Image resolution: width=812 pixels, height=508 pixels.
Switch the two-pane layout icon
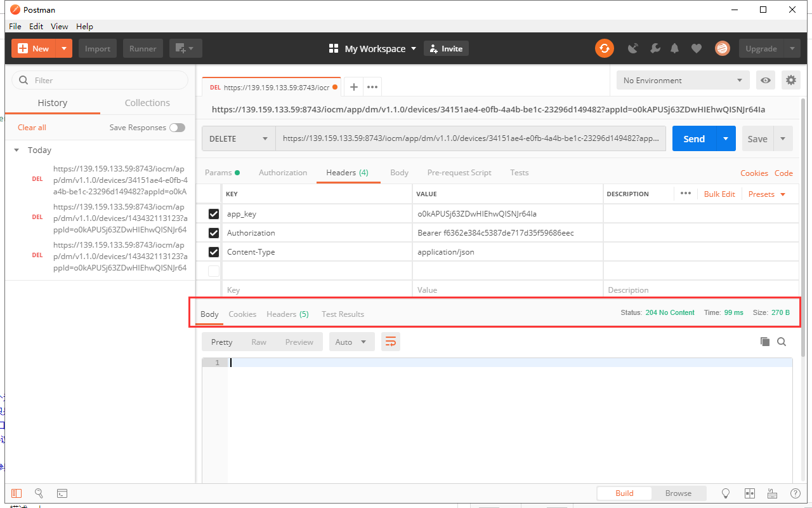pyautogui.click(x=749, y=493)
